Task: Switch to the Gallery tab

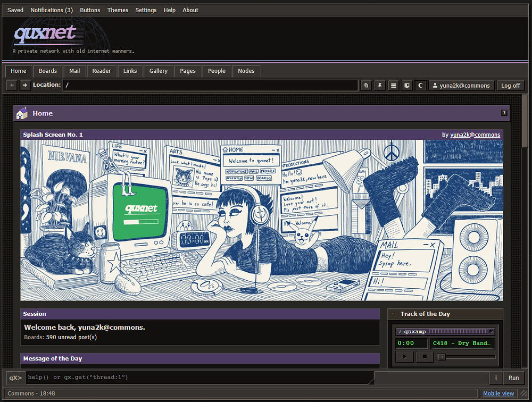Action: [159, 71]
